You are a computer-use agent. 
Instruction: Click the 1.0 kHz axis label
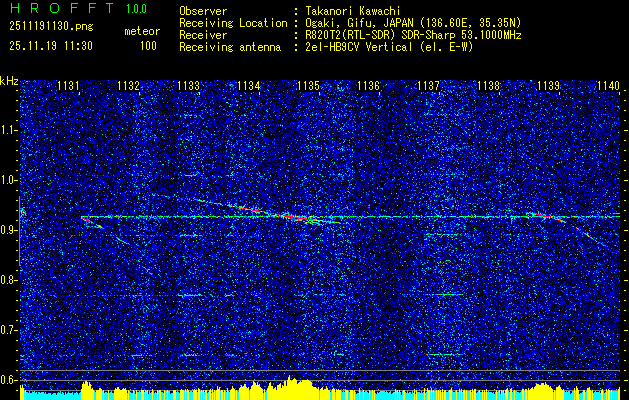8,180
